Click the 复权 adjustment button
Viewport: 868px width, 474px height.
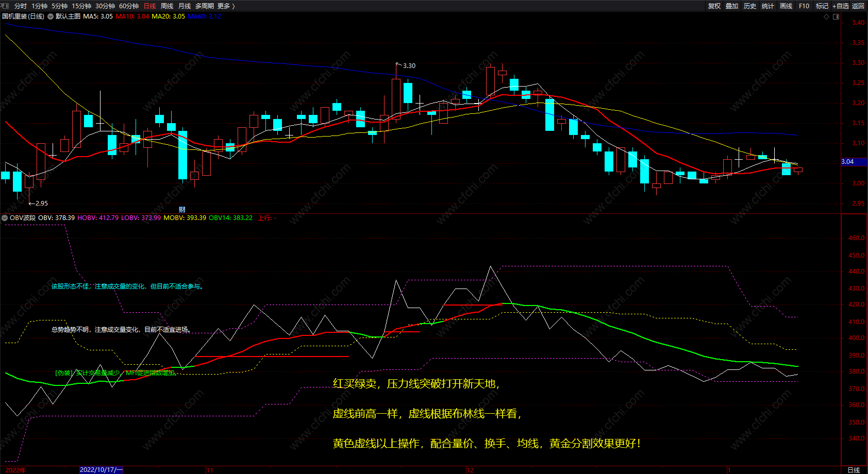(x=714, y=6)
